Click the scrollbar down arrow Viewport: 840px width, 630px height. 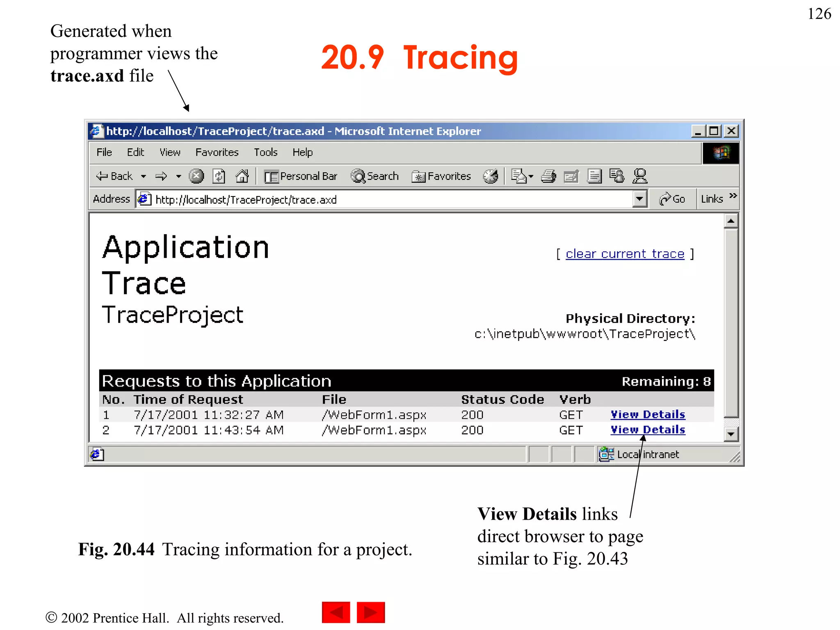pyautogui.click(x=731, y=434)
